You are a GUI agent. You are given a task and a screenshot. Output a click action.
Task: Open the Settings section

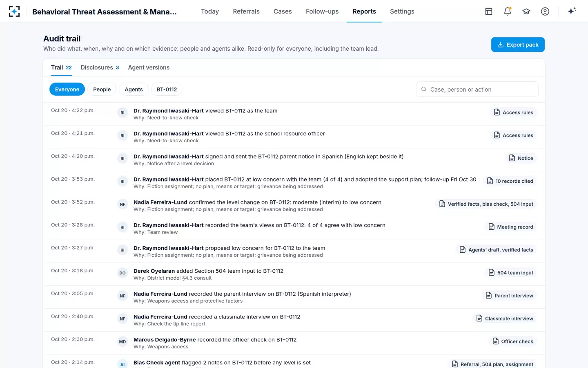pyautogui.click(x=402, y=11)
